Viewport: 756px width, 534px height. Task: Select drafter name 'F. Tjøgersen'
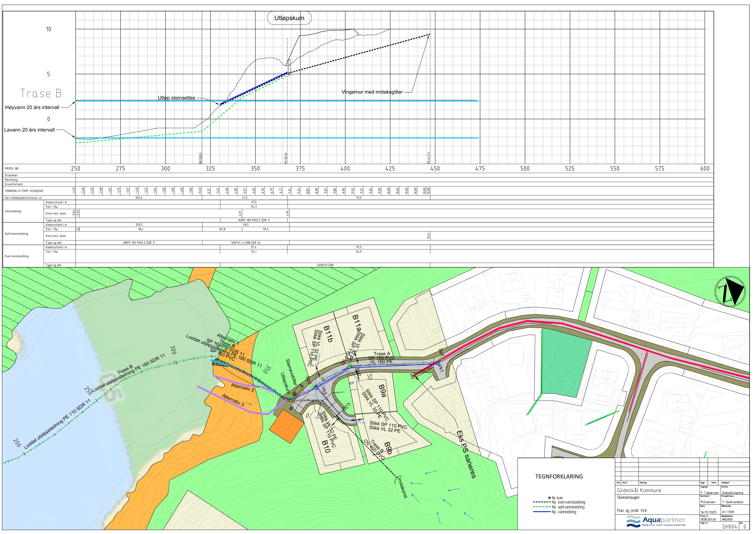[x=710, y=493]
